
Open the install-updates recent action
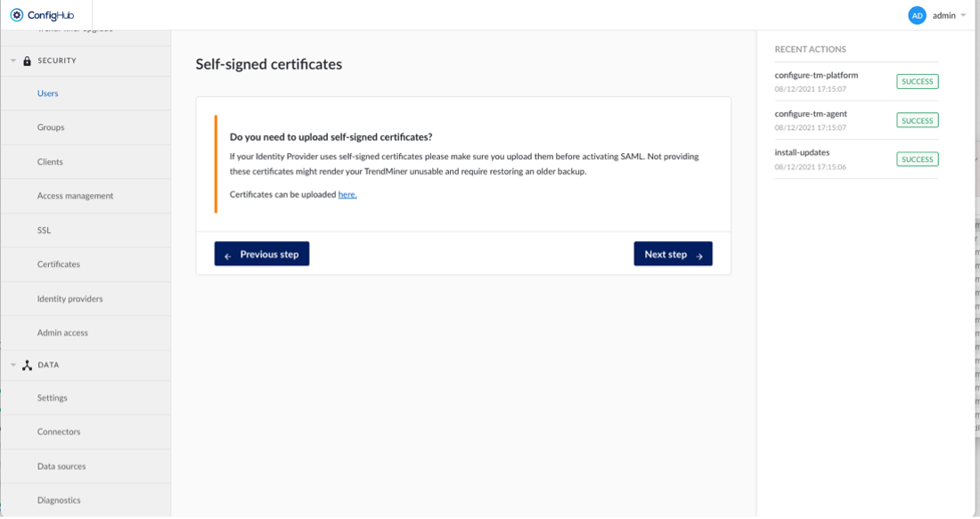[802, 152]
